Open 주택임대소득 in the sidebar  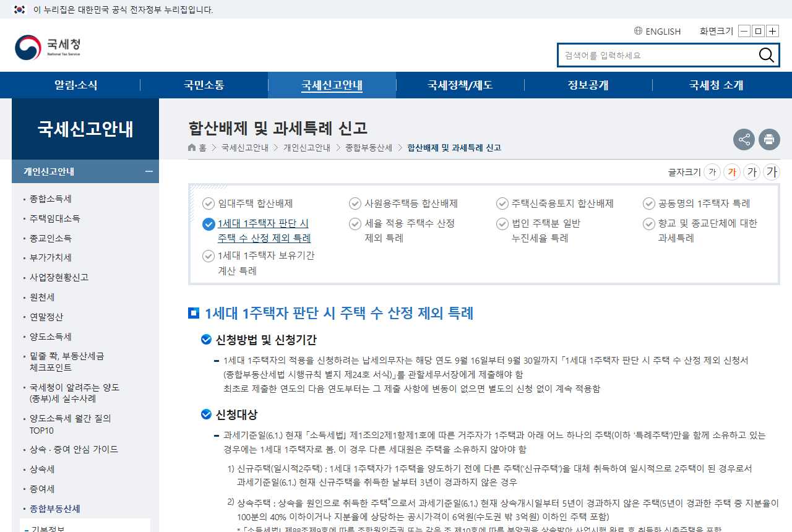click(x=54, y=218)
